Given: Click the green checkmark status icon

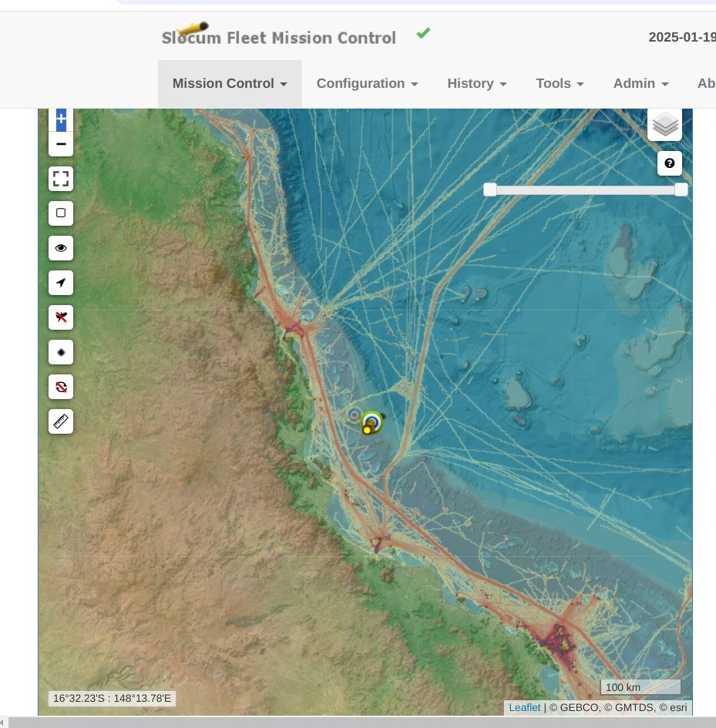Looking at the screenshot, I should [423, 33].
